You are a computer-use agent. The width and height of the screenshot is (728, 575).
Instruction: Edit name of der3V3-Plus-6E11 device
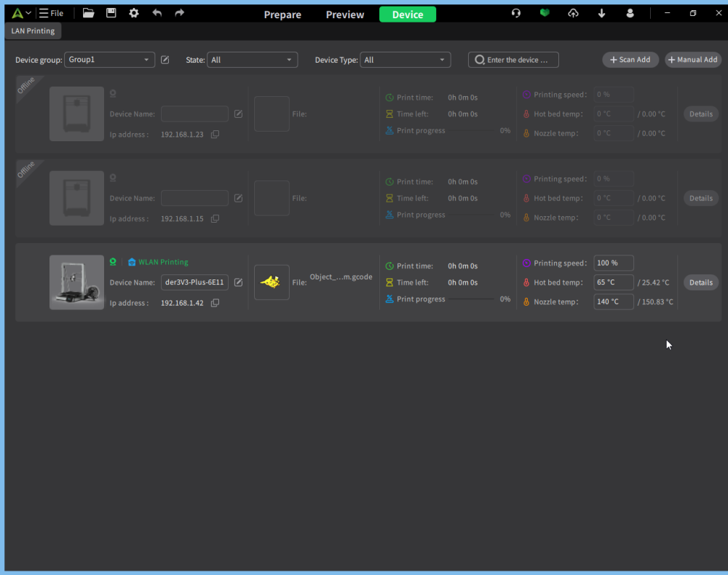[x=238, y=282]
